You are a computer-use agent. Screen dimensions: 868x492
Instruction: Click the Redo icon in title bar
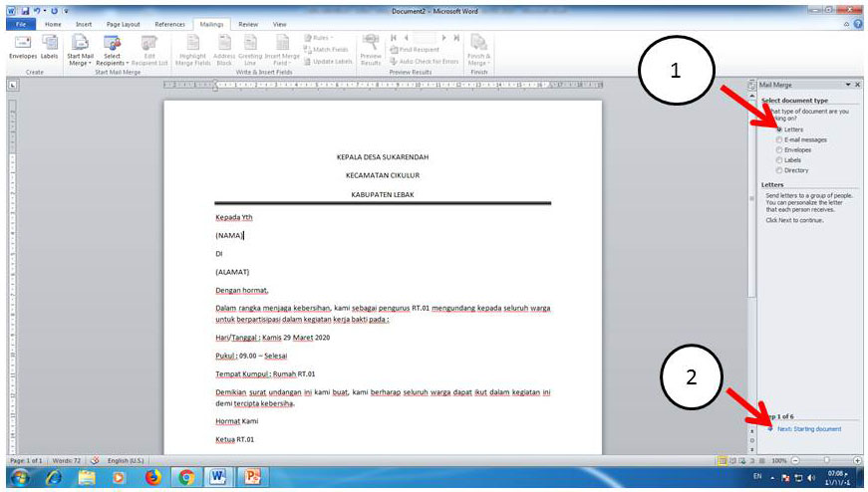point(54,11)
